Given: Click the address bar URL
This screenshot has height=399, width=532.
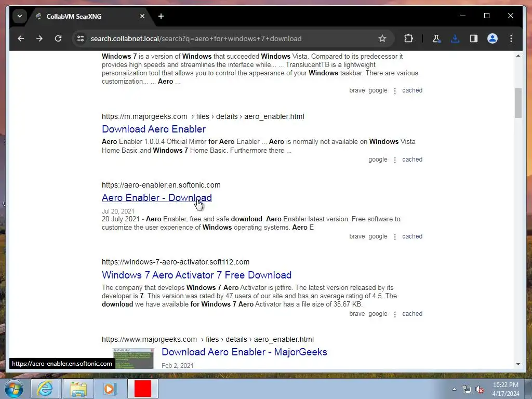Looking at the screenshot, I should click(x=196, y=38).
